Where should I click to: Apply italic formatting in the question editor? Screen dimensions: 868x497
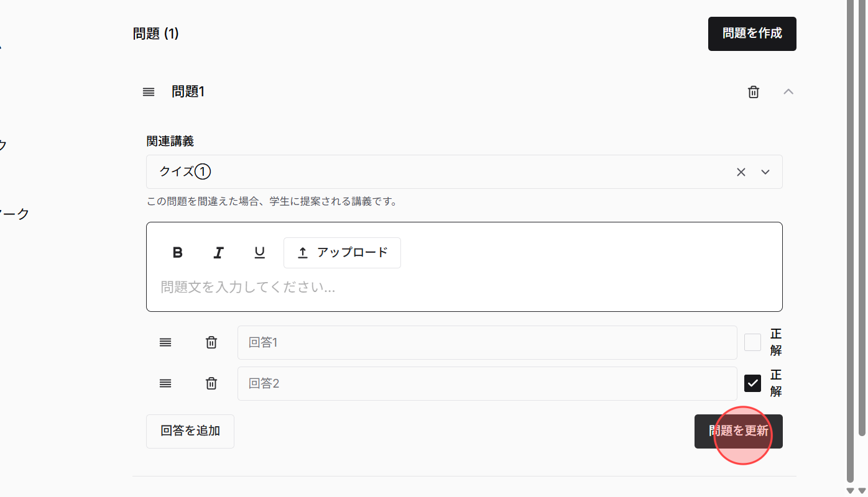coord(218,252)
